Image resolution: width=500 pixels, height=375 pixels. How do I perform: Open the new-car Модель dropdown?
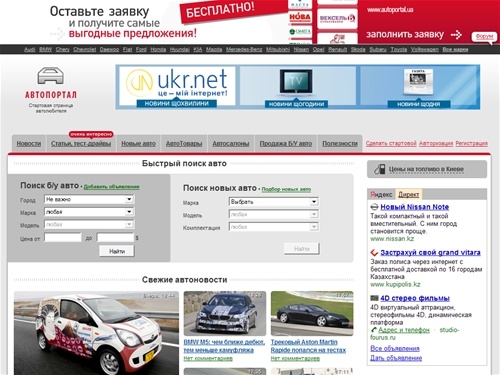[x=274, y=214]
